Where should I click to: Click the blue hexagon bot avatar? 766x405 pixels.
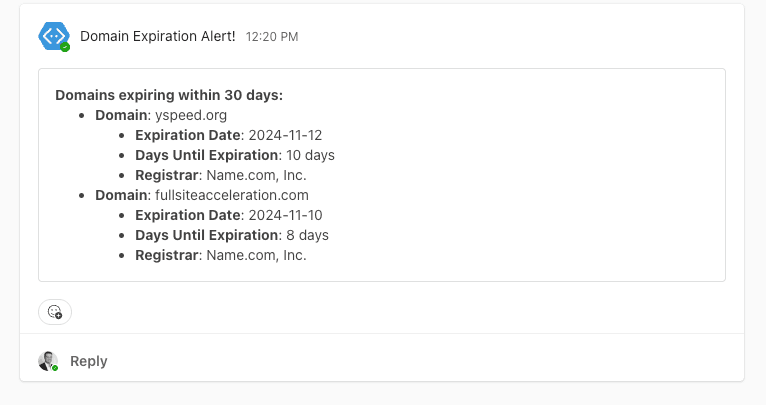point(54,36)
